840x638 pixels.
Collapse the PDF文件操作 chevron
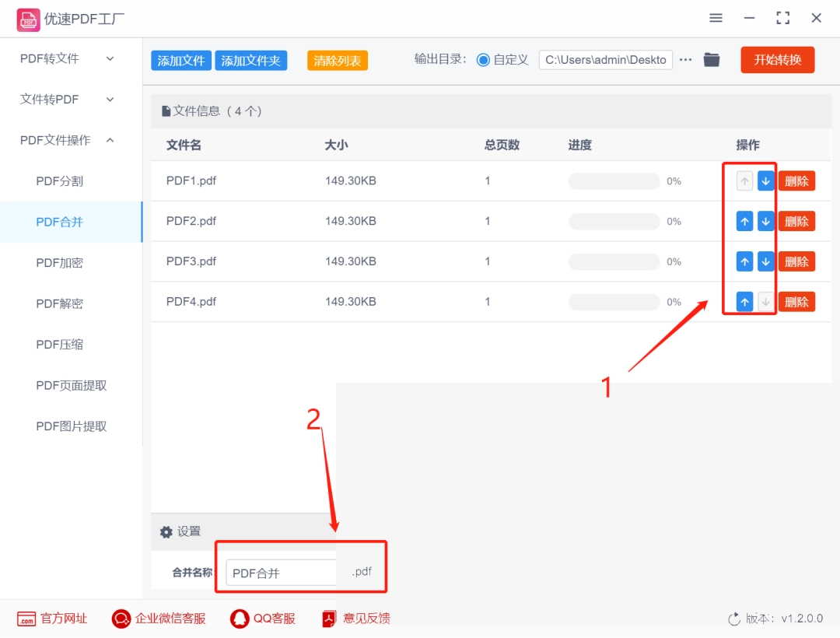(x=110, y=140)
